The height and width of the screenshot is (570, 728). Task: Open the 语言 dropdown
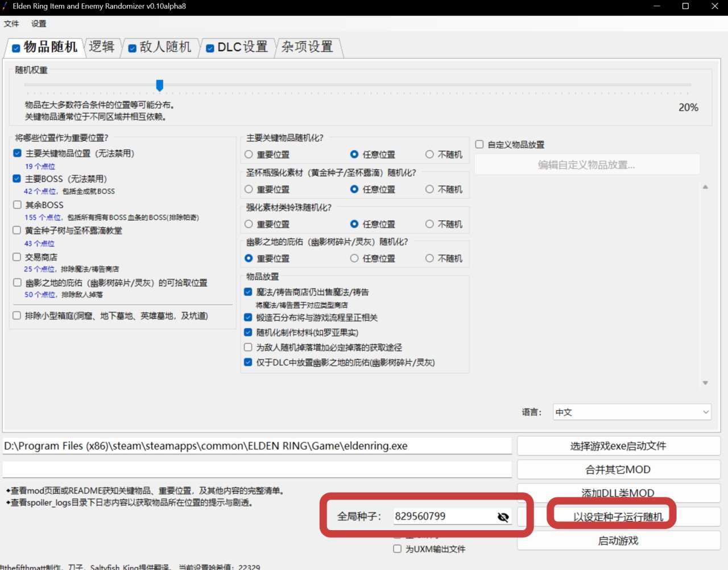pyautogui.click(x=632, y=412)
